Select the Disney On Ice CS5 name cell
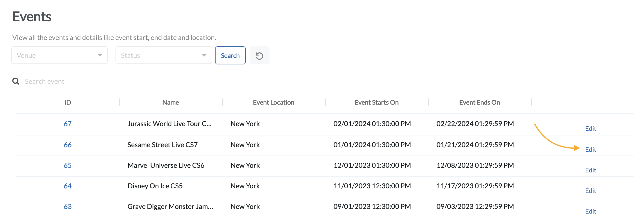 tap(155, 186)
